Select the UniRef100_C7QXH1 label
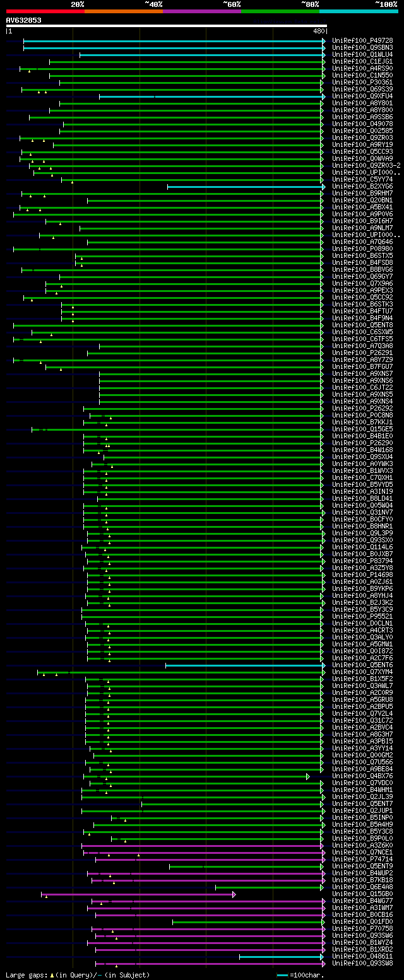This screenshot has height=980, width=404. tap(362, 478)
